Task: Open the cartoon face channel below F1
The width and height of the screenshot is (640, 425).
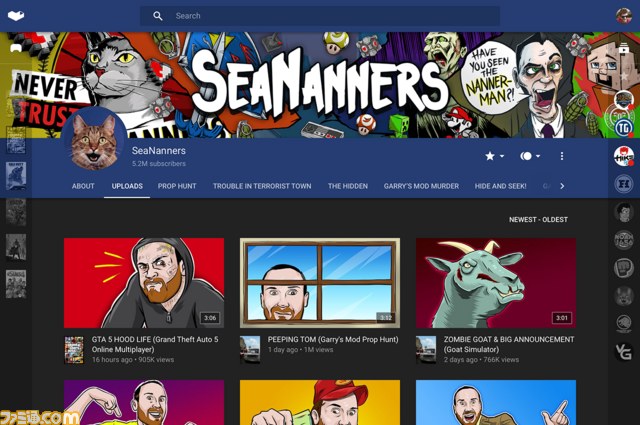Action: (x=624, y=212)
